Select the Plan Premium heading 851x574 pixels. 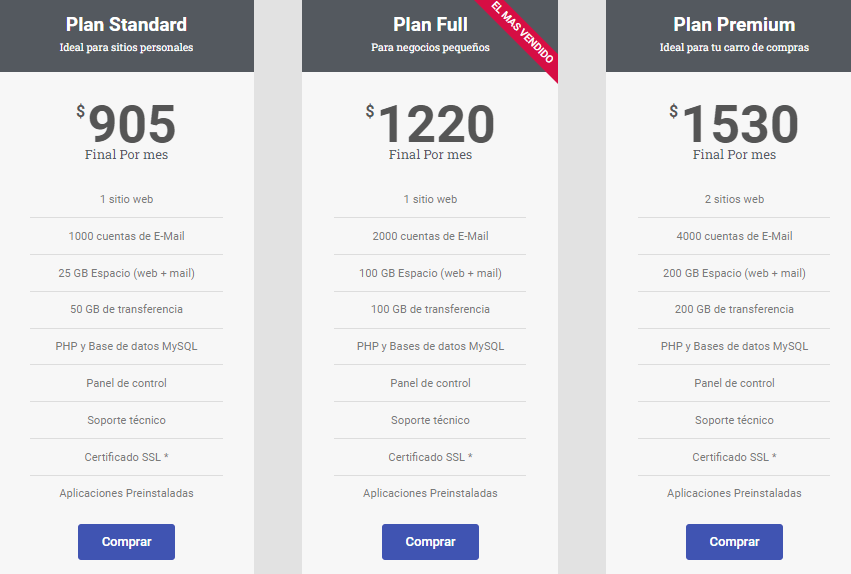click(734, 24)
